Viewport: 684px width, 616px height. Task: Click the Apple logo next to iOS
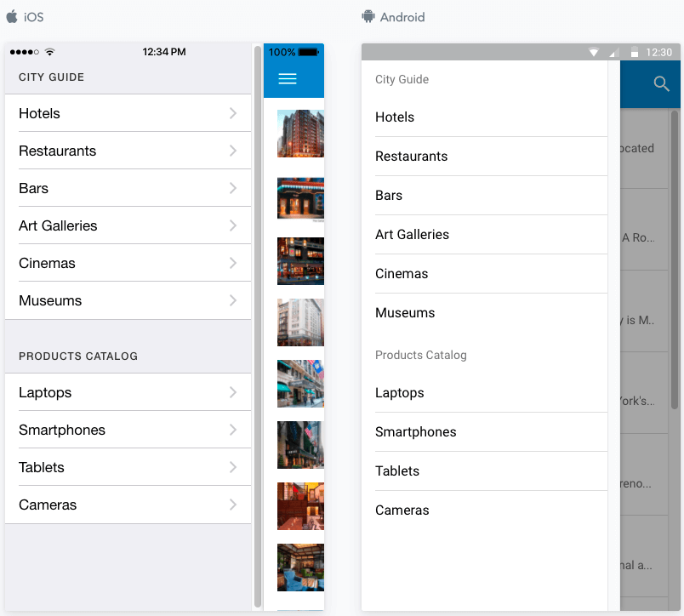(x=12, y=16)
